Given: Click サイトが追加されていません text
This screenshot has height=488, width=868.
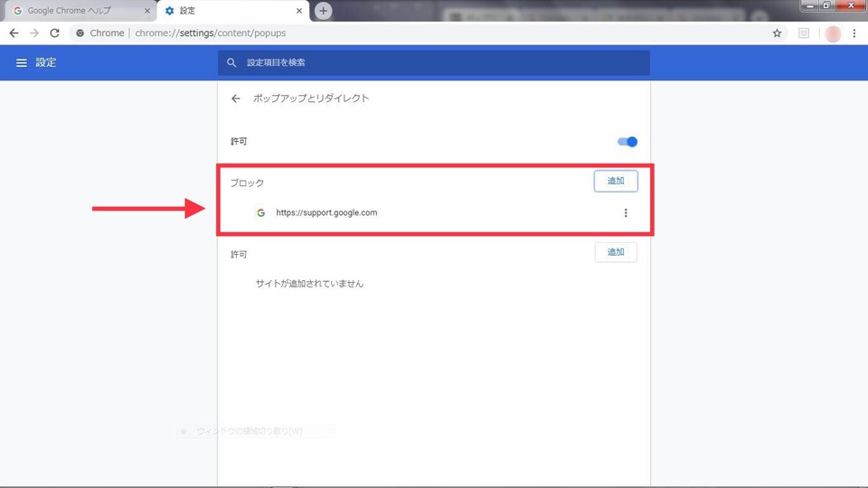Looking at the screenshot, I should pos(309,283).
